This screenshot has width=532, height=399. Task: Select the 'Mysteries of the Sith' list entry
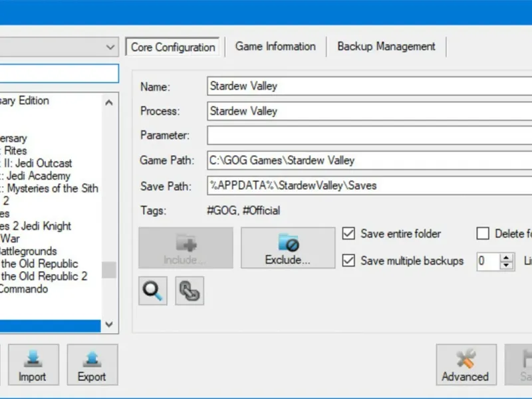point(51,188)
